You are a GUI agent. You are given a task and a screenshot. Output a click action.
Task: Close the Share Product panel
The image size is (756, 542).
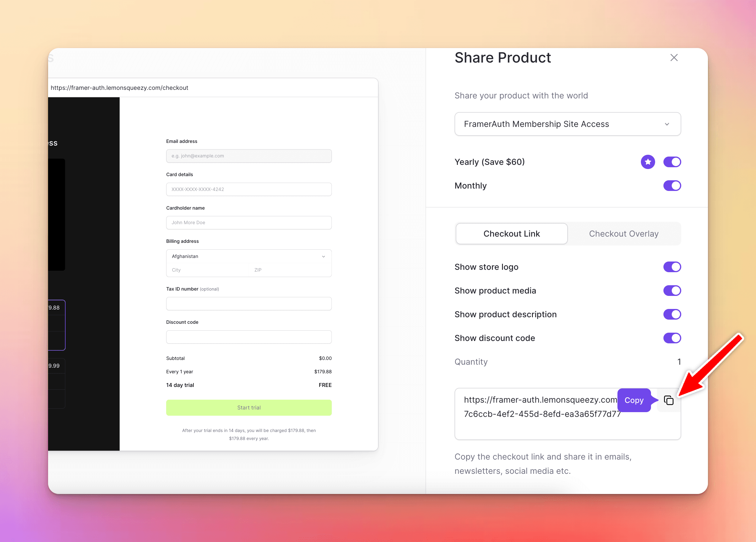674,58
